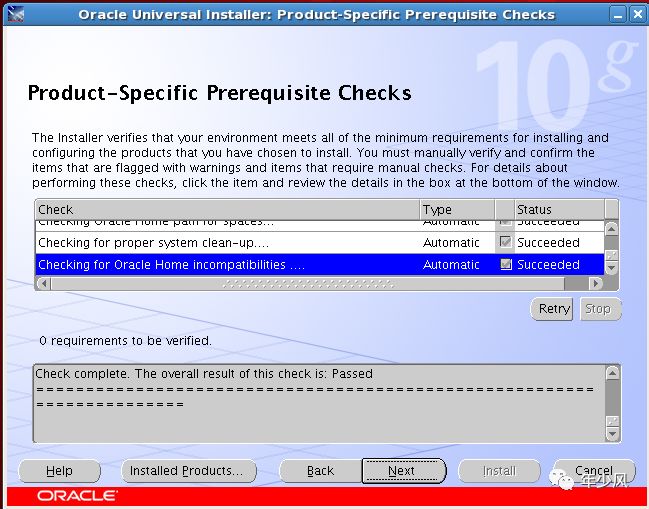The width and height of the screenshot is (649, 509).
Task: Open Installed Products dialog
Action: tap(189, 471)
